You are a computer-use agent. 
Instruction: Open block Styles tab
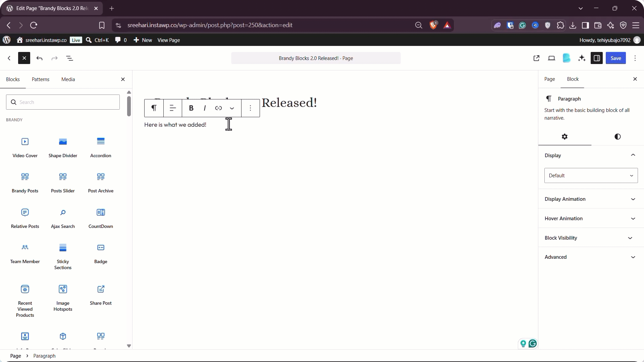coord(618,137)
